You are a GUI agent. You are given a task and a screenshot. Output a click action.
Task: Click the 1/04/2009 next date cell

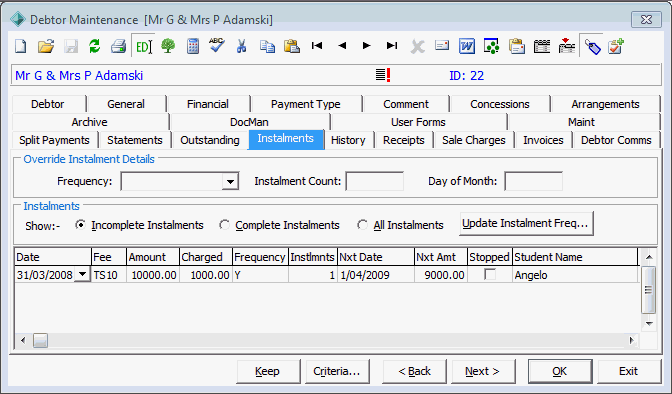tap(376, 275)
